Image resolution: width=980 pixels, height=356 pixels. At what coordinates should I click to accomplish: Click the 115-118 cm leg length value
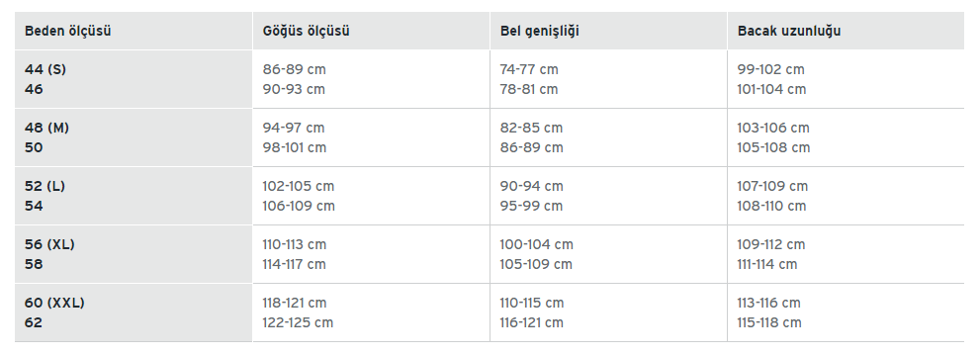(x=768, y=322)
